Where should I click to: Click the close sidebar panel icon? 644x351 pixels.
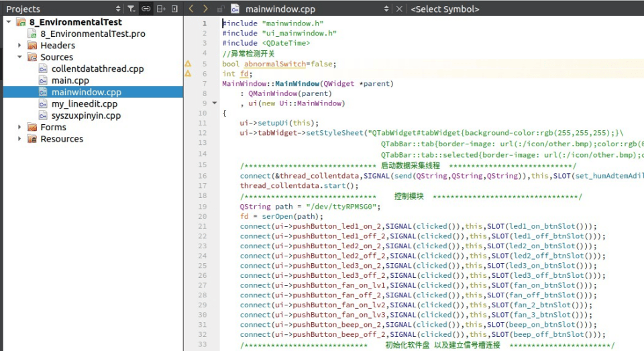(175, 9)
